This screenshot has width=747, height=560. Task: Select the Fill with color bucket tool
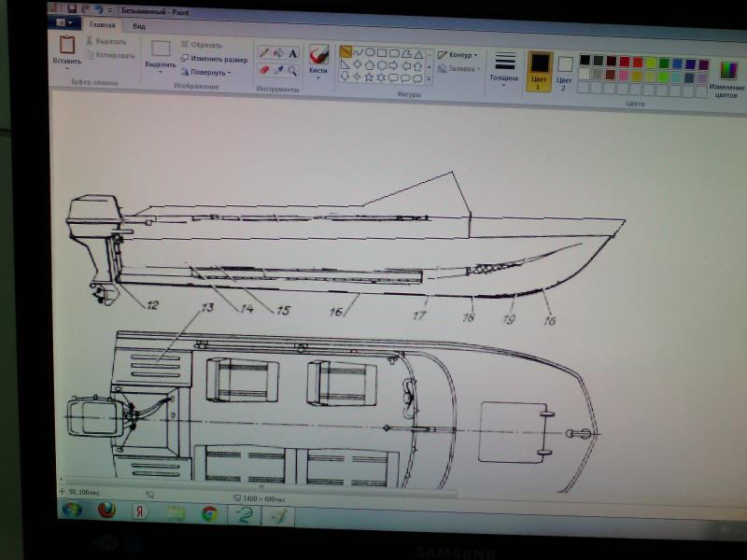coord(278,53)
